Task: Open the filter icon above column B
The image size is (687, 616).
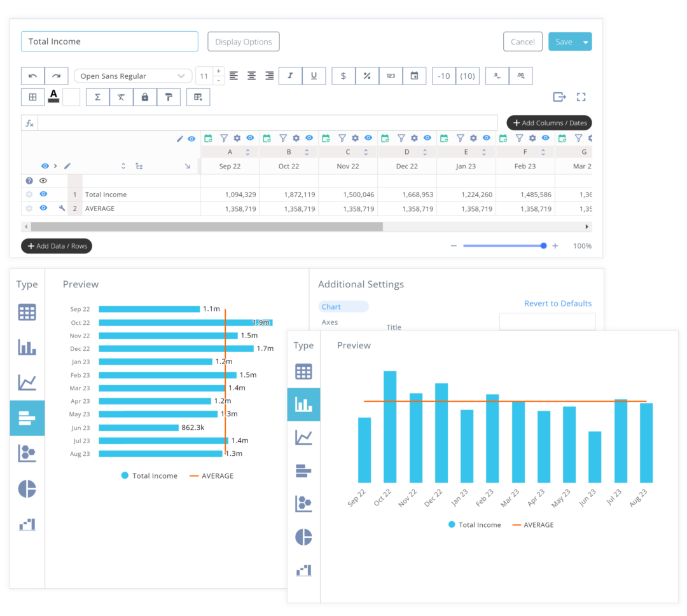Action: click(x=283, y=138)
